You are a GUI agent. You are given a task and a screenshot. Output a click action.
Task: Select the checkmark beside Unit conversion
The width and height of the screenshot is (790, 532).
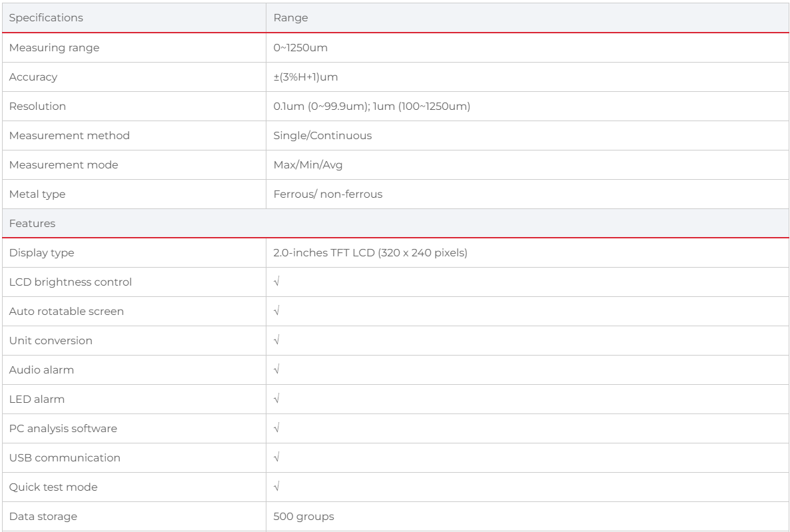click(x=276, y=341)
